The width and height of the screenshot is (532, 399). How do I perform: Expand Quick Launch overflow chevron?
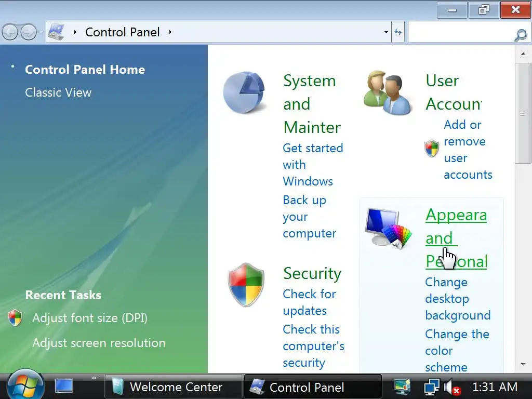point(94,378)
